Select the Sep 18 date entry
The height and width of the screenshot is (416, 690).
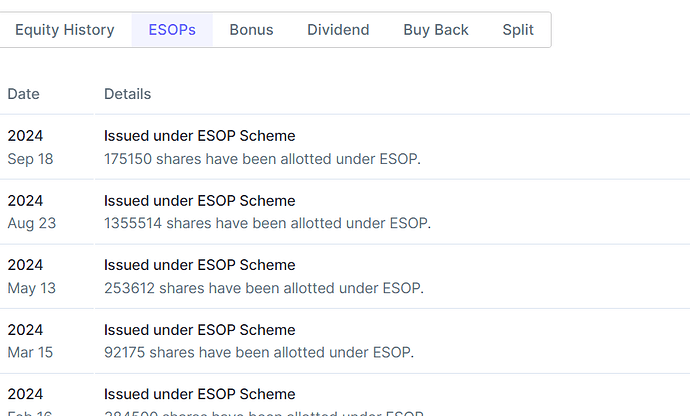pyautogui.click(x=31, y=158)
